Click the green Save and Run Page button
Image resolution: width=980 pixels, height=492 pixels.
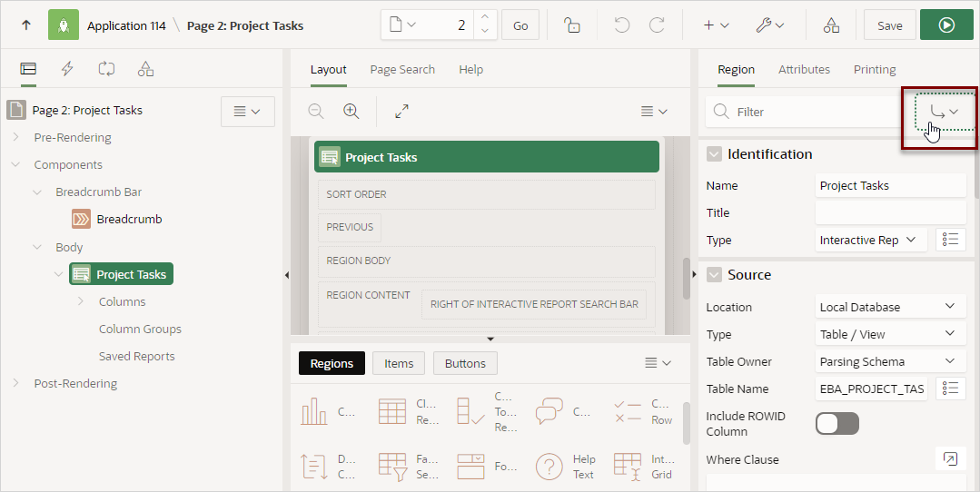click(x=946, y=25)
